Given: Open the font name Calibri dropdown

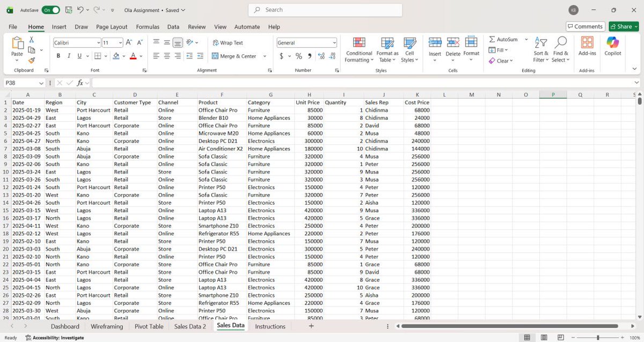Looking at the screenshot, I should (98, 43).
